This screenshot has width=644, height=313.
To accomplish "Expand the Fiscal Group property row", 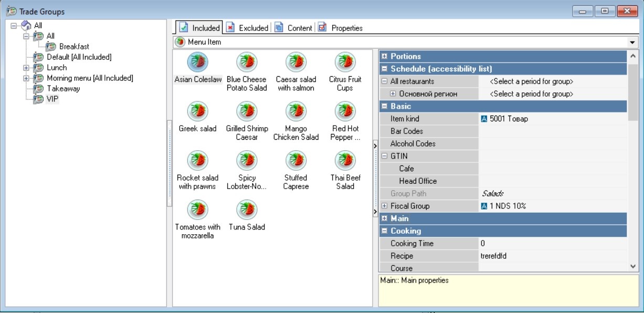I will point(384,206).
